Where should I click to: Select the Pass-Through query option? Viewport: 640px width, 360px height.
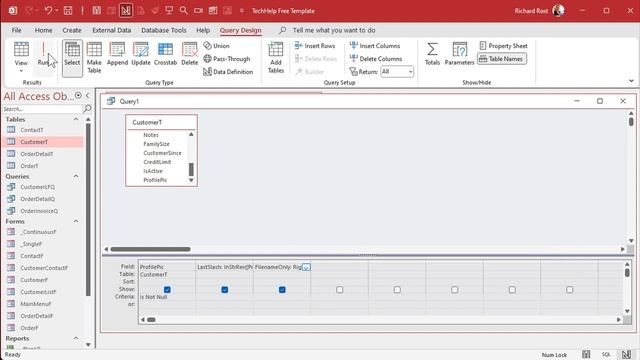pos(227,59)
